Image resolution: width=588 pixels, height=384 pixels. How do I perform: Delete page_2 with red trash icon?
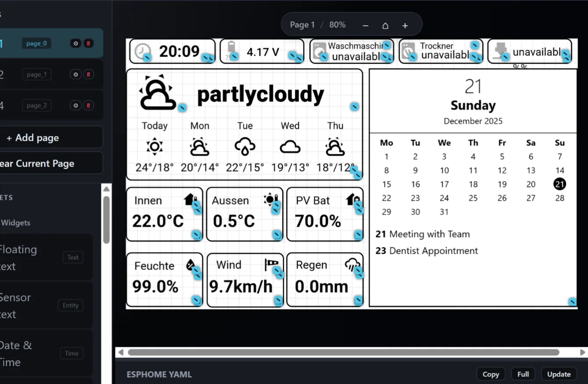click(89, 106)
